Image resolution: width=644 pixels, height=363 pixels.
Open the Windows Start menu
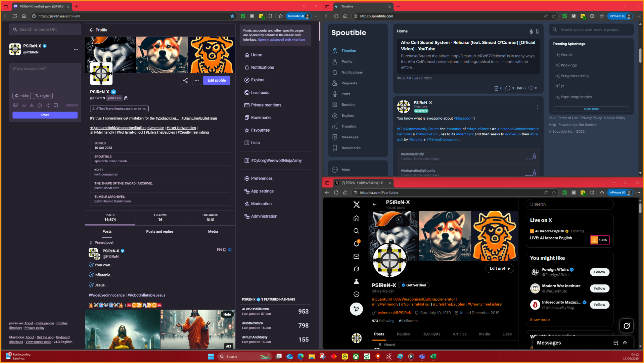[211, 357]
